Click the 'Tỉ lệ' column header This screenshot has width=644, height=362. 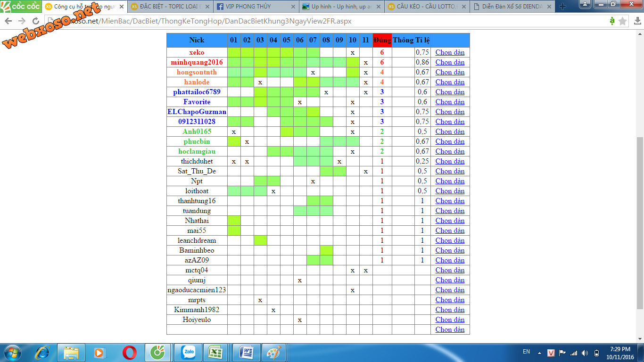coord(422,40)
